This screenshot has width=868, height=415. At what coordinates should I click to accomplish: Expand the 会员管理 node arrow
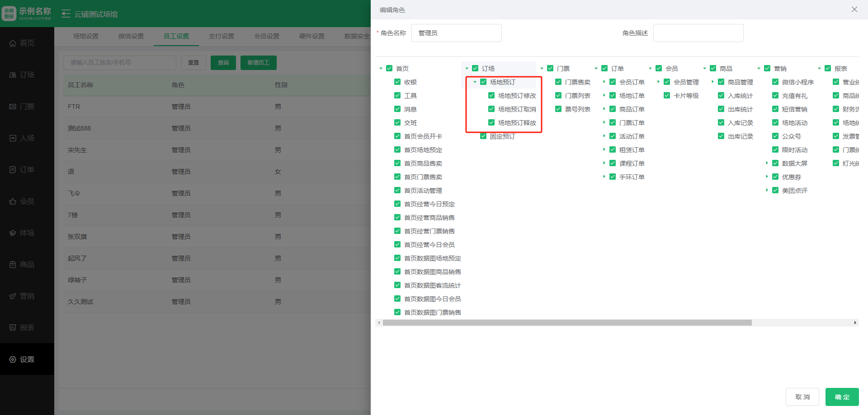[659, 82]
